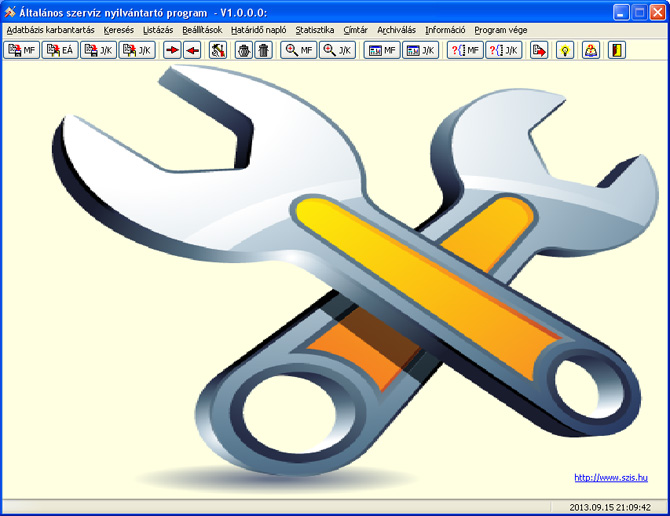Open the Határidő napló menu

[x=259, y=30]
